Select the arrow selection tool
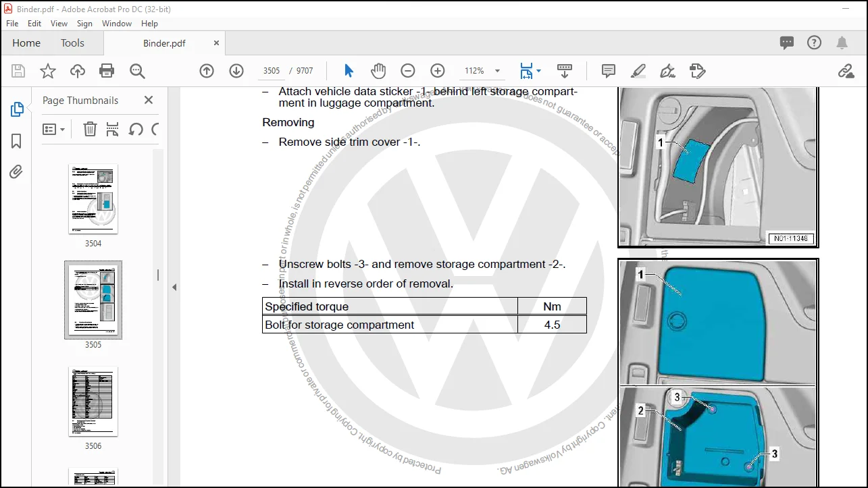The width and height of the screenshot is (868, 488). pos(349,71)
